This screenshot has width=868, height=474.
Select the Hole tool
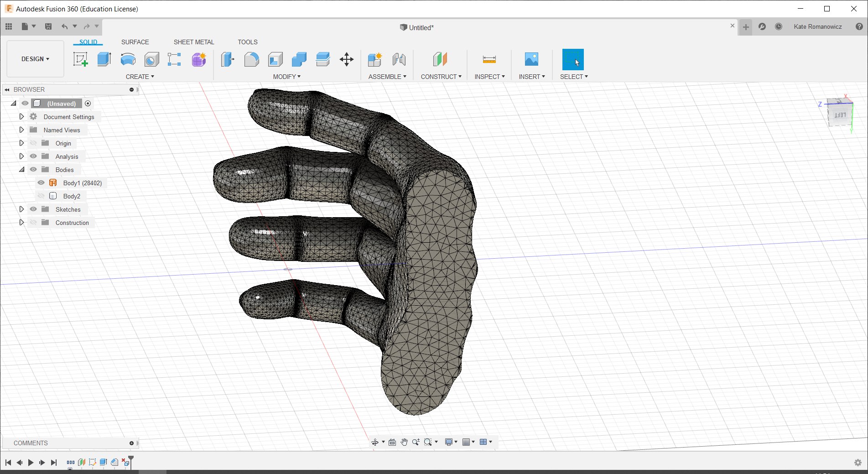tap(152, 59)
